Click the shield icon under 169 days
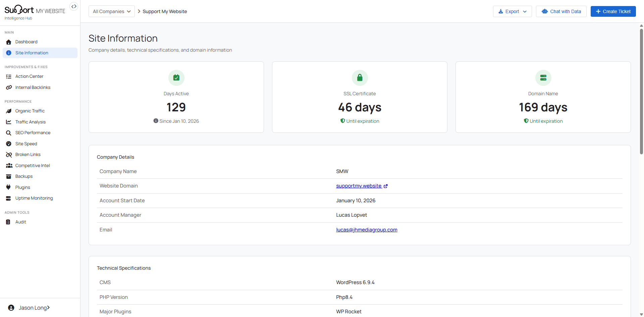The height and width of the screenshot is (317, 644). [526, 121]
